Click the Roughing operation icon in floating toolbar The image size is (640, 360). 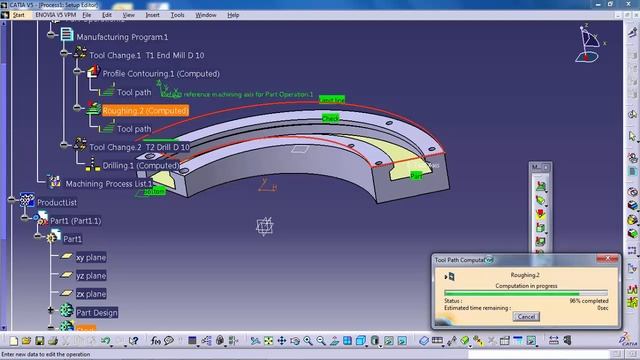541,187
